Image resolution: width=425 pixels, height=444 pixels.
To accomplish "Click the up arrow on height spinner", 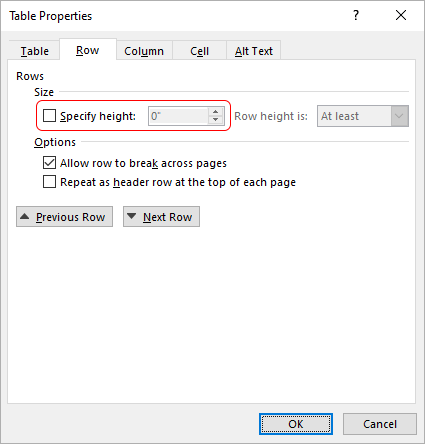I will [x=216, y=112].
